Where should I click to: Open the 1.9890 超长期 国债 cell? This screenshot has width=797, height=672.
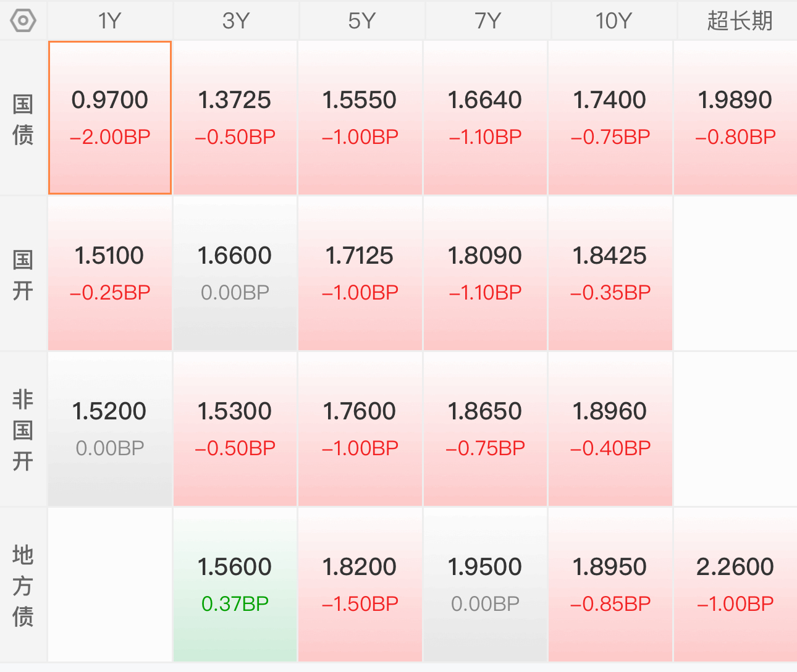(735, 118)
